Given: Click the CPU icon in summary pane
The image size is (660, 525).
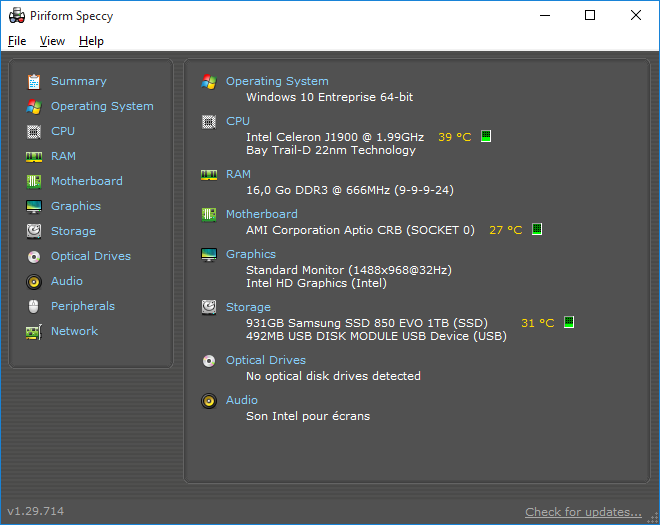Looking at the screenshot, I should 209,122.
